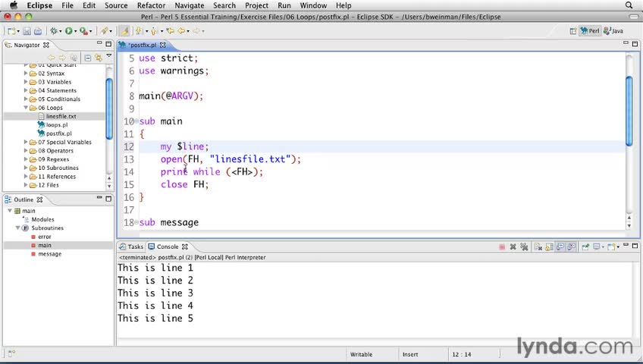This screenshot has width=643, height=364.
Task: Toggle Mark Occurrences highlighter icon
Action: (x=124, y=31)
